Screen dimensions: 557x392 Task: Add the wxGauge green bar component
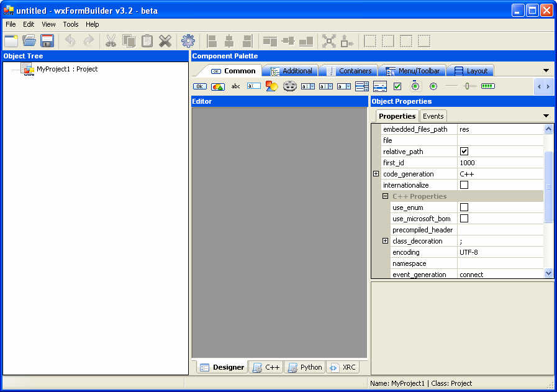(487, 86)
